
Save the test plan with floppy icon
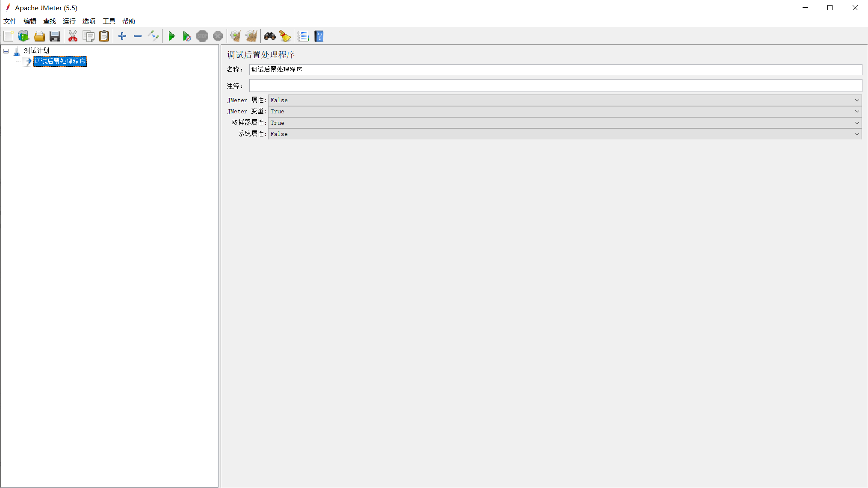pyautogui.click(x=55, y=36)
